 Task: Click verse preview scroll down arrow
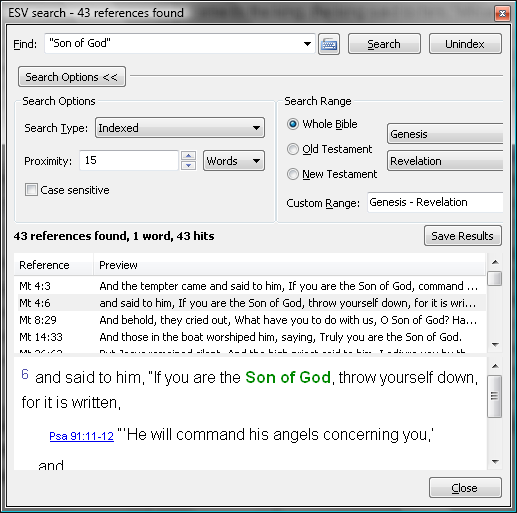coord(495,462)
